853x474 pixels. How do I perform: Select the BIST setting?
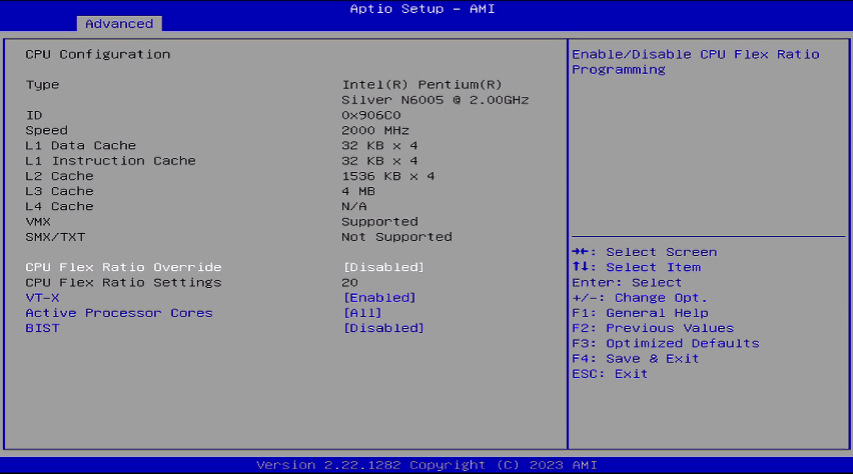coord(42,328)
